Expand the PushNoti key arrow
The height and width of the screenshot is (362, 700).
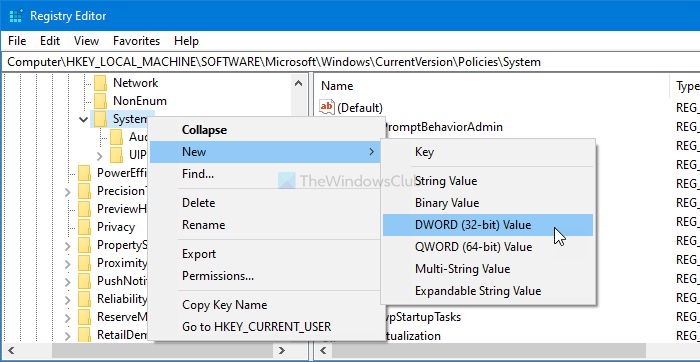tap(67, 282)
